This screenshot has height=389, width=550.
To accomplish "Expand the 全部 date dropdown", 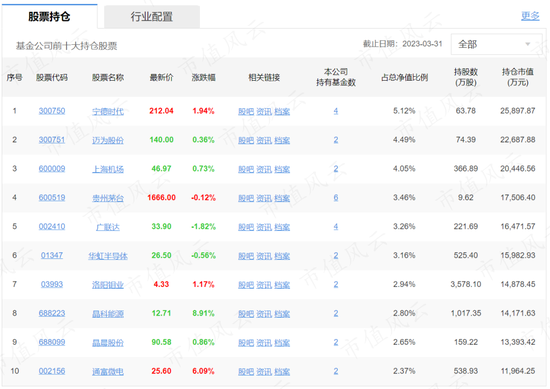I will (496, 44).
